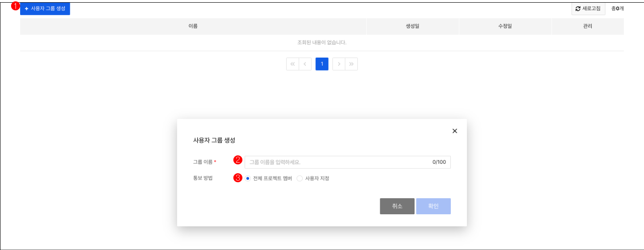Image resolution: width=644 pixels, height=250 pixels.
Task: Click the 총0개 count text
Action: (x=617, y=8)
